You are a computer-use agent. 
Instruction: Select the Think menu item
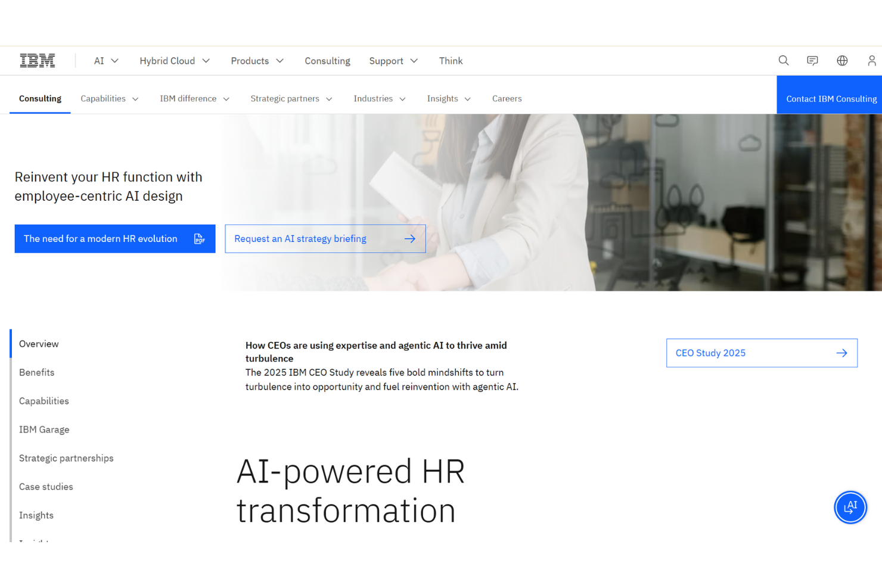(x=451, y=60)
